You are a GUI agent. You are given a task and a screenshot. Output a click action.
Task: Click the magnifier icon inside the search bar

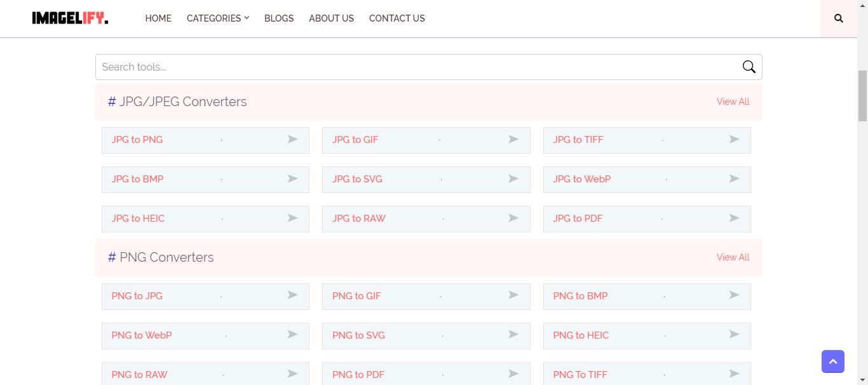click(748, 66)
